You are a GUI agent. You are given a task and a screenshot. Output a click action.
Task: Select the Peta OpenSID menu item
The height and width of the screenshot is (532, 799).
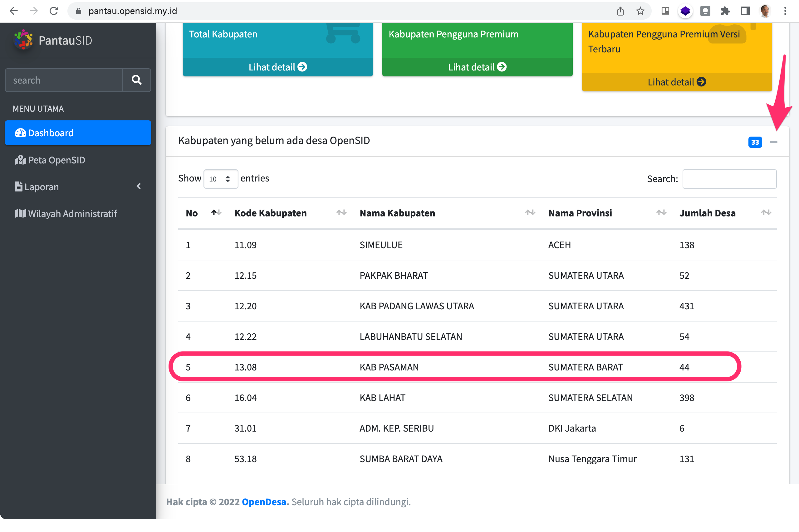pyautogui.click(x=56, y=160)
